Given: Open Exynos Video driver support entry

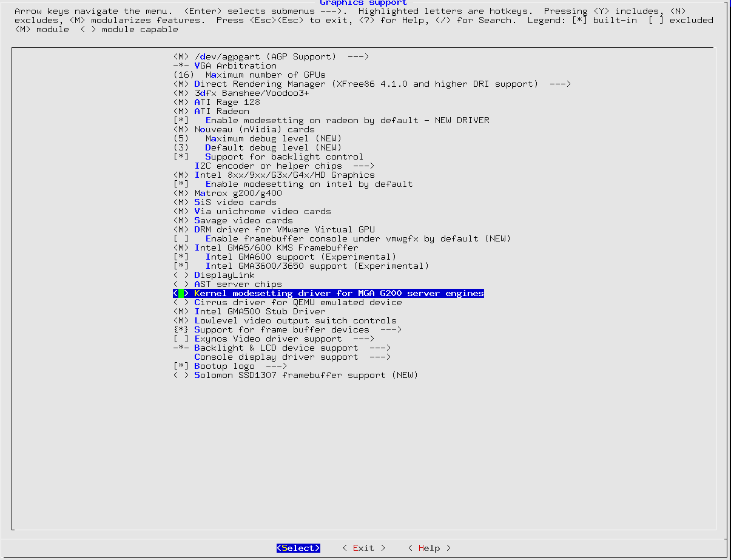Looking at the screenshot, I should point(274,339).
